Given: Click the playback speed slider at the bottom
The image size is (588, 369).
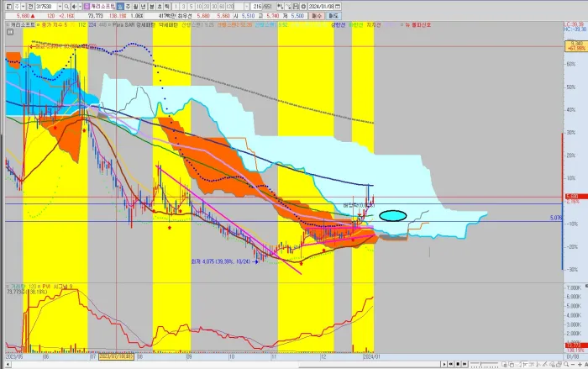Looking at the screenshot, I should click(x=484, y=364).
